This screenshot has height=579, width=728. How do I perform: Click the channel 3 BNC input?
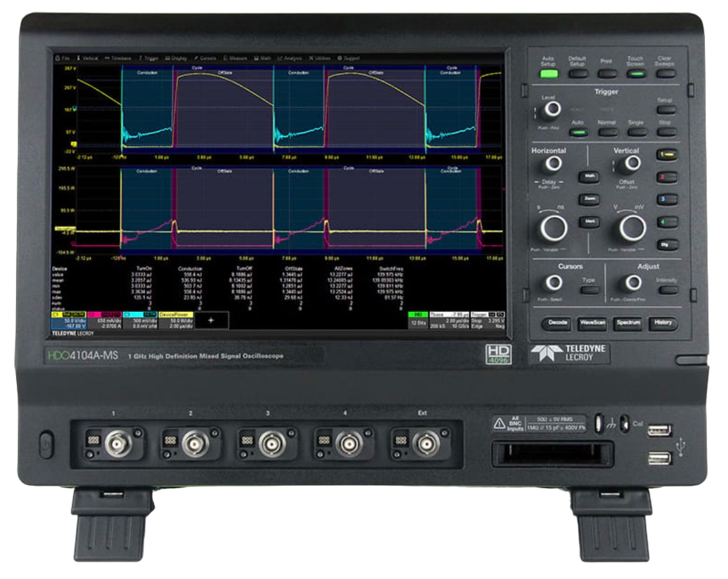(272, 444)
